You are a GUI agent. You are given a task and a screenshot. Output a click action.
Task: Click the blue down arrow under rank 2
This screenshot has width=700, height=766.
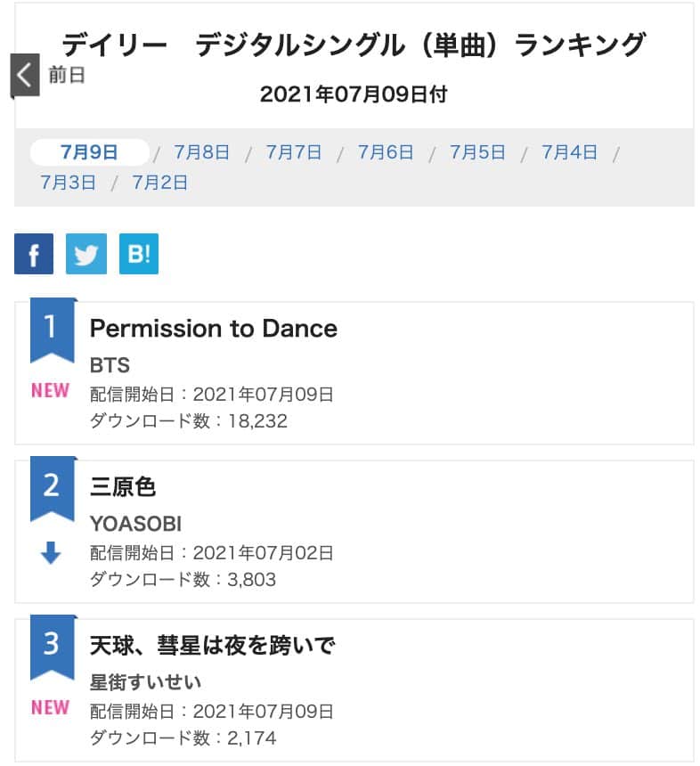pyautogui.click(x=51, y=553)
